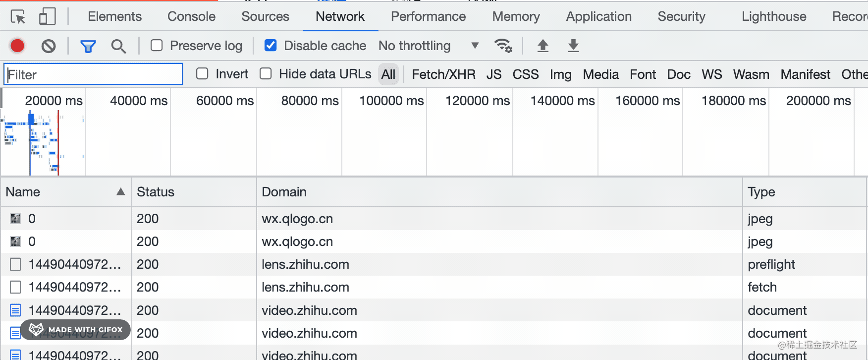Filter requests by Img type
Viewport: 868px width, 360px height.
[x=560, y=74]
